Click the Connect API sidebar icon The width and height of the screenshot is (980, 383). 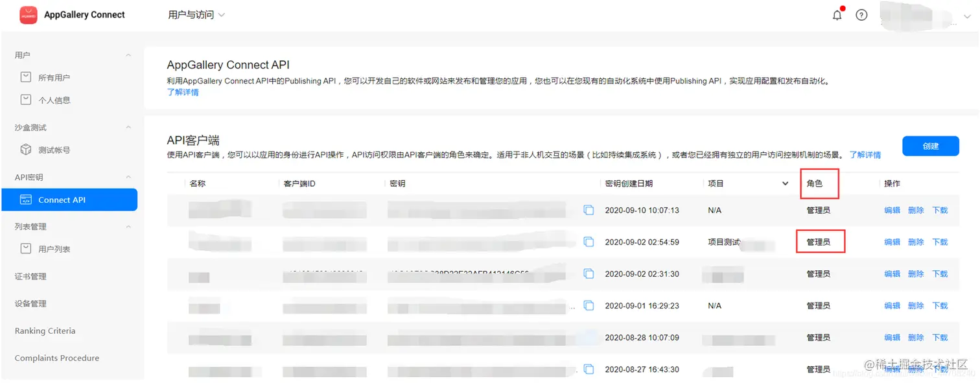click(26, 200)
